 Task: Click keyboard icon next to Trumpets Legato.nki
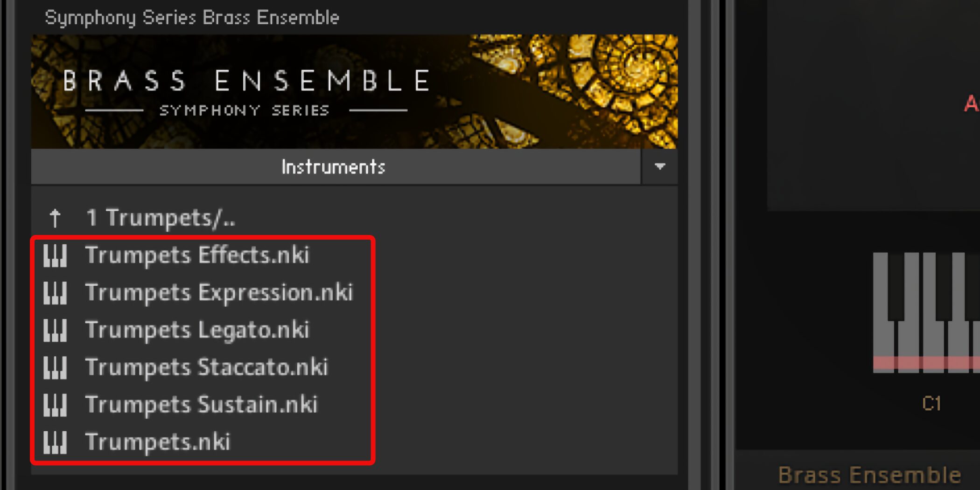(55, 330)
